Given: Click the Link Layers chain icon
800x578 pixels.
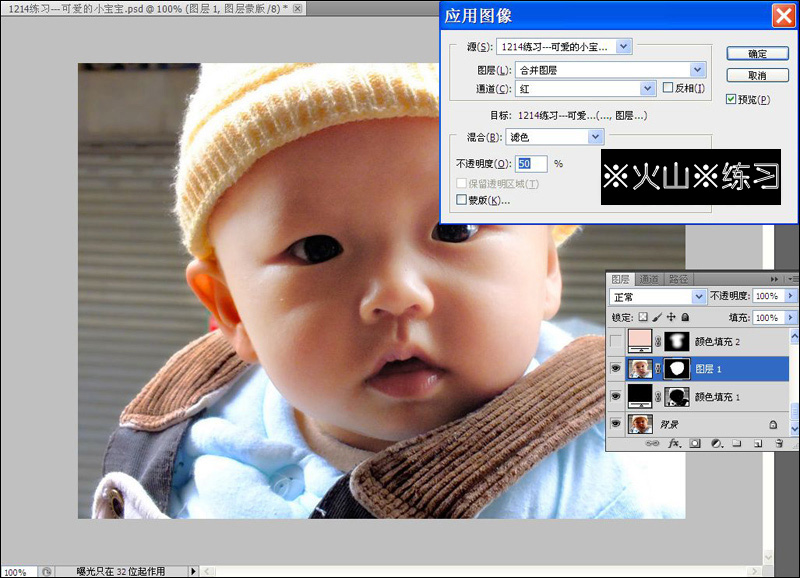Looking at the screenshot, I should (x=655, y=443).
